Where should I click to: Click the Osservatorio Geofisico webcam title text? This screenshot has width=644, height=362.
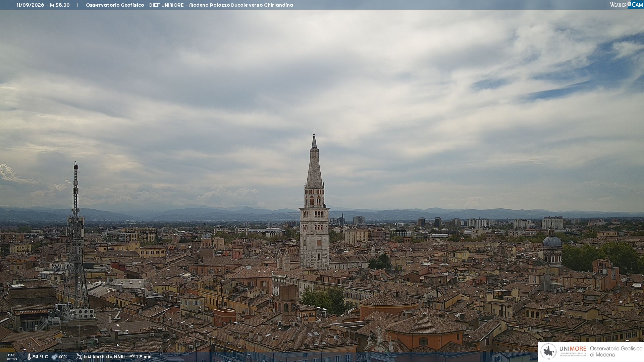pyautogui.click(x=189, y=5)
